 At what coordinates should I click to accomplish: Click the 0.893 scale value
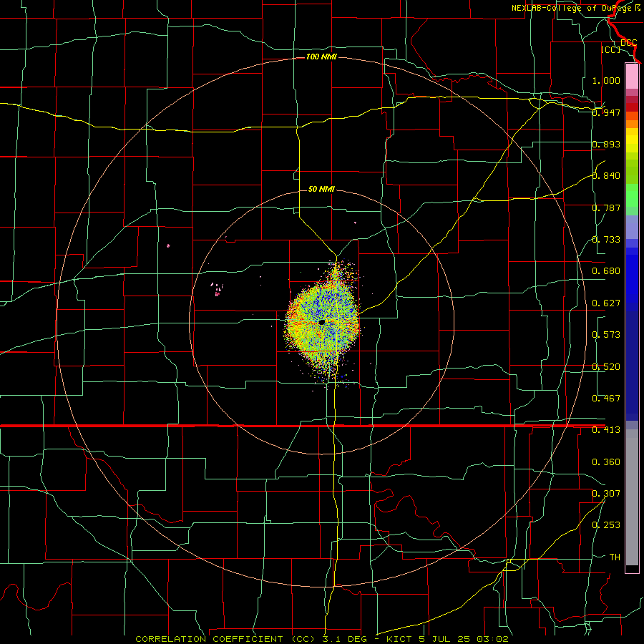pos(606,144)
